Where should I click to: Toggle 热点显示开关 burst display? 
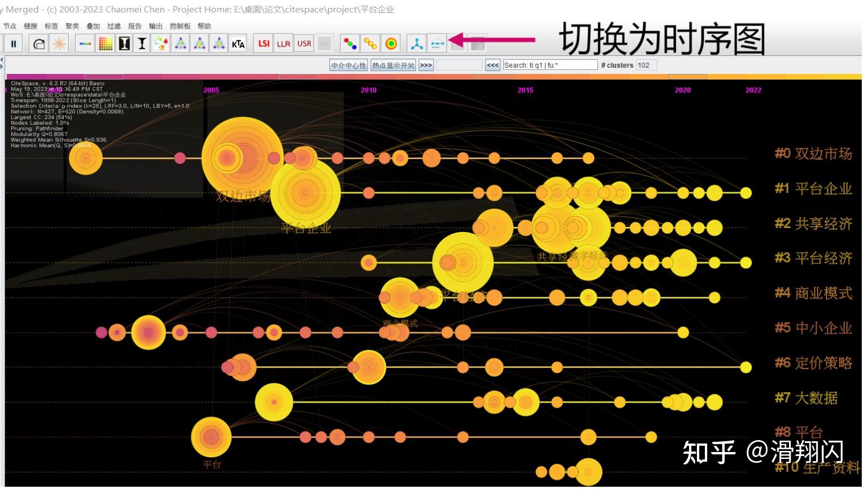tap(393, 65)
